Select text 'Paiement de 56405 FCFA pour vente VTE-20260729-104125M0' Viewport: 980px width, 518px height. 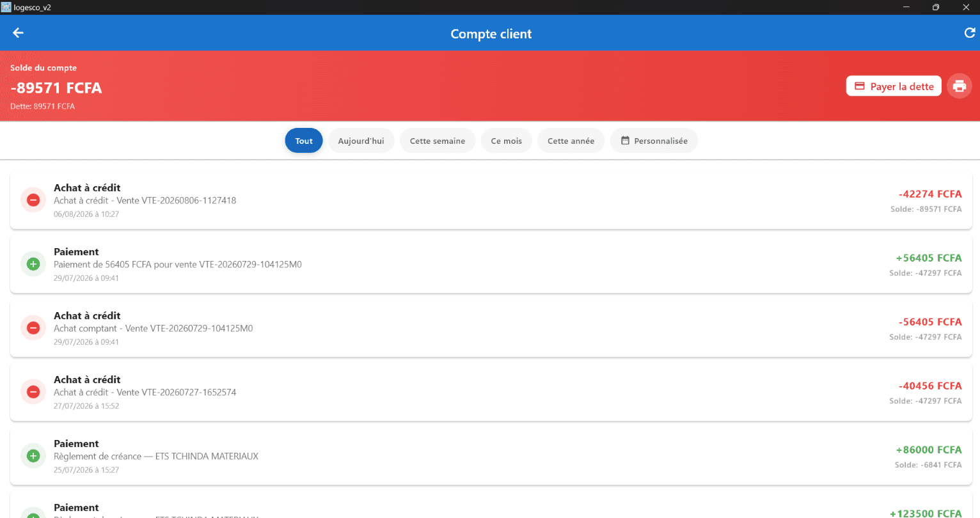(x=178, y=265)
